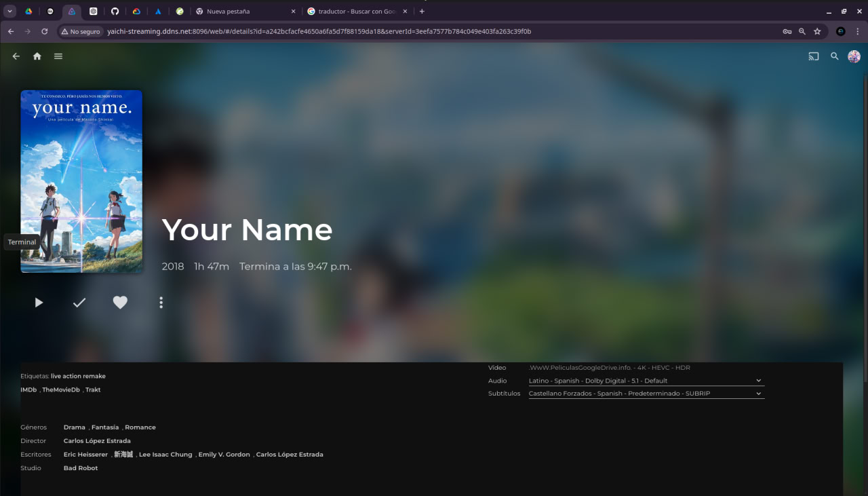Mark Your Name as watched
This screenshot has width=868, height=496.
coord(79,303)
